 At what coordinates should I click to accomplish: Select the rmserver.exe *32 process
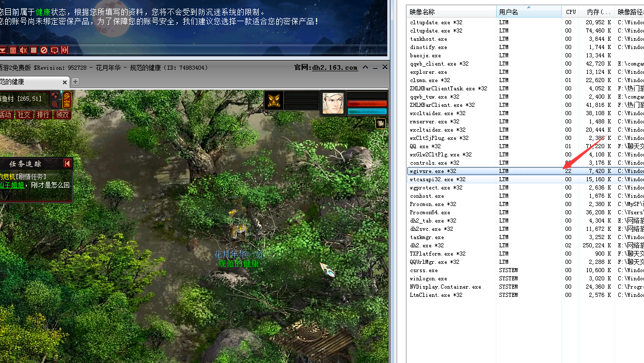(x=525, y=121)
